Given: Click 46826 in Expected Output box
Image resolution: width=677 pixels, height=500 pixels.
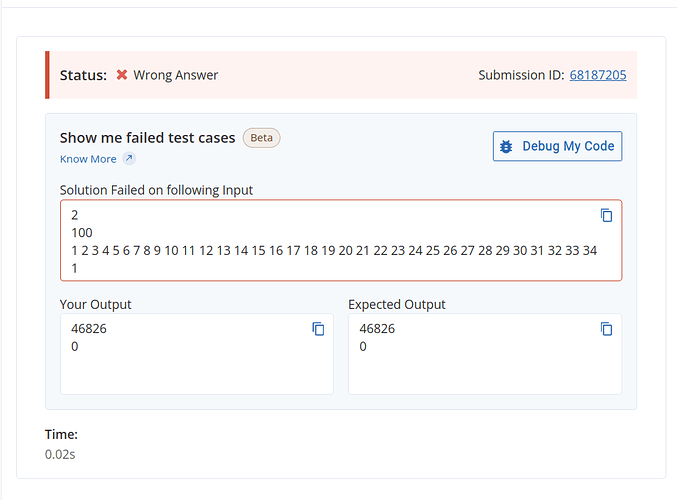Looking at the screenshot, I should pos(377,329).
